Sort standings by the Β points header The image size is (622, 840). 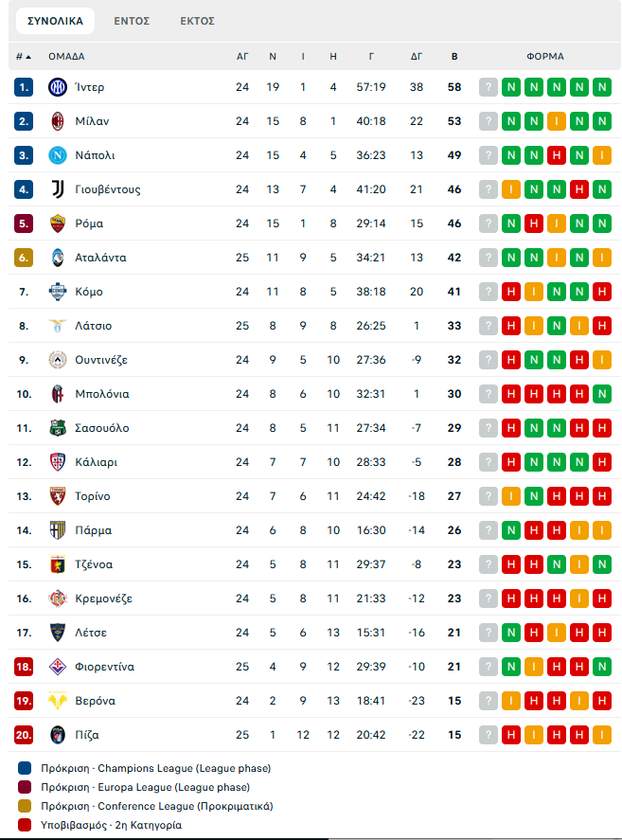click(x=454, y=57)
